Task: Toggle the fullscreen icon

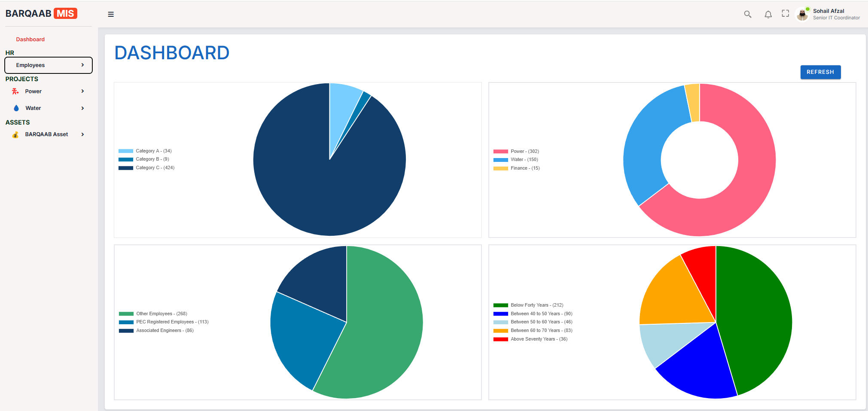Action: (786, 14)
